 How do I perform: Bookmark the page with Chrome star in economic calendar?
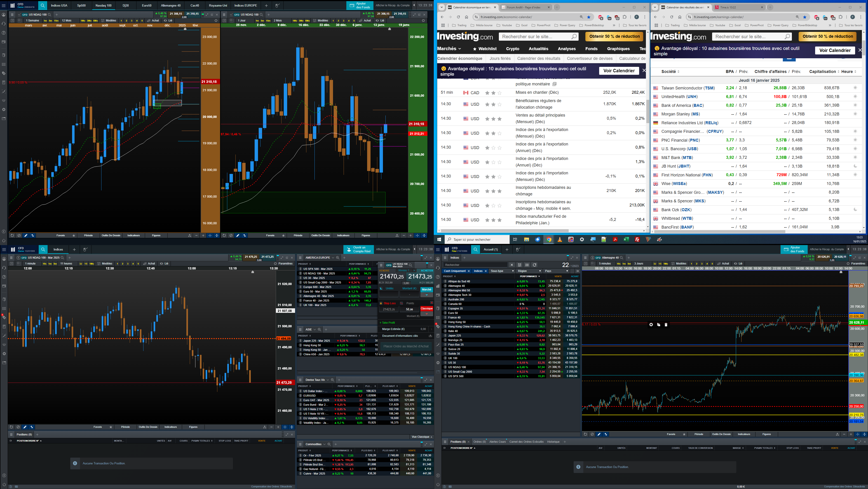(589, 17)
